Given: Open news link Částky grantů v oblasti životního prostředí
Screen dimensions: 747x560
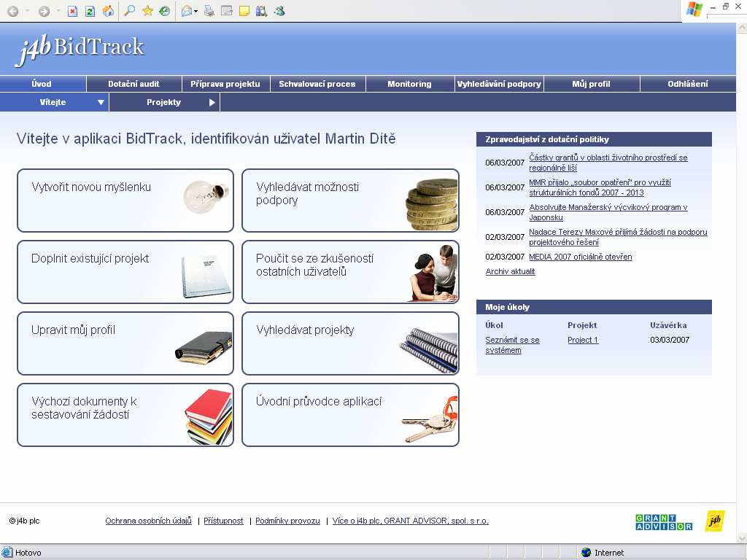Looking at the screenshot, I should point(608,163).
